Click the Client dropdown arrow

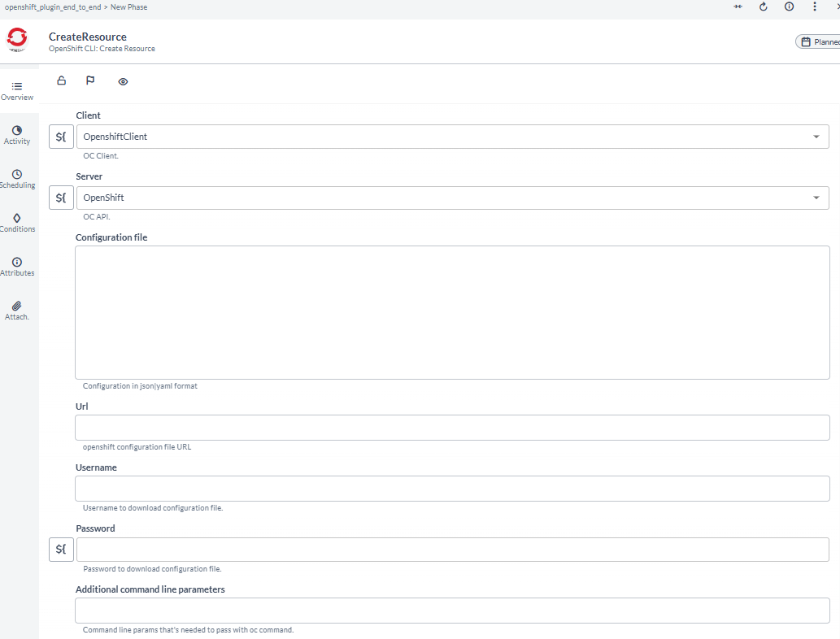[x=816, y=137]
